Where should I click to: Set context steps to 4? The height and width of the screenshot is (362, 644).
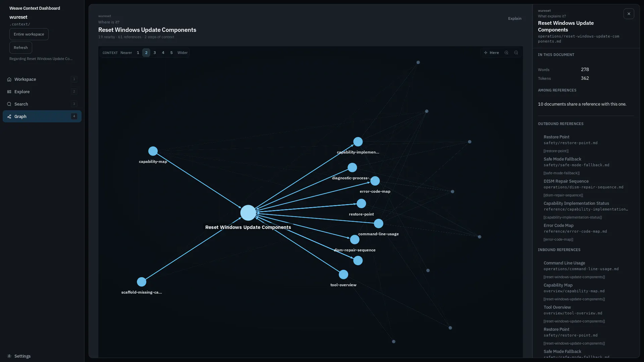[163, 53]
